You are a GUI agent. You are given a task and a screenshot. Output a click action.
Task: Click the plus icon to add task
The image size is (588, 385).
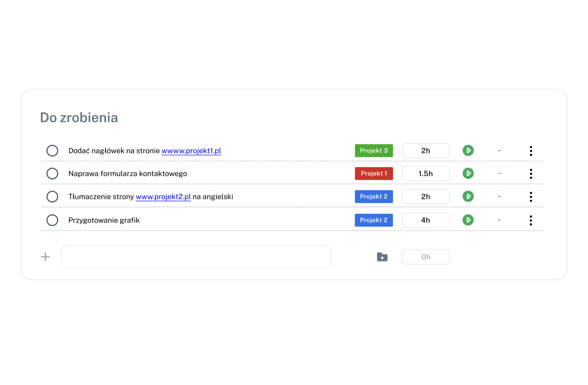click(x=45, y=257)
